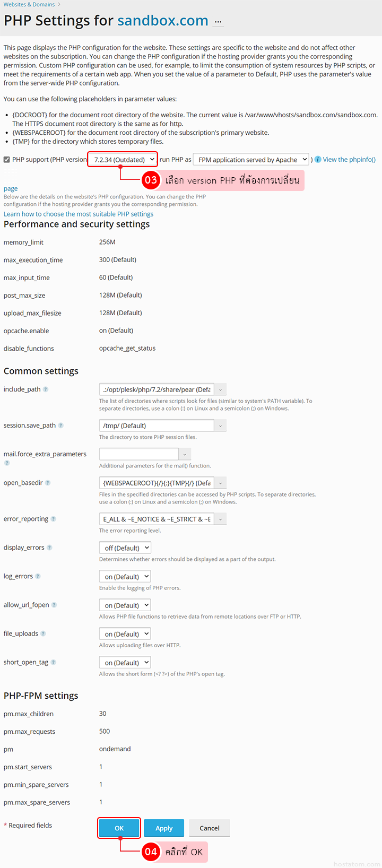This screenshot has height=868, width=382.
Task: Click help icon next to display_errors
Action: point(49,548)
